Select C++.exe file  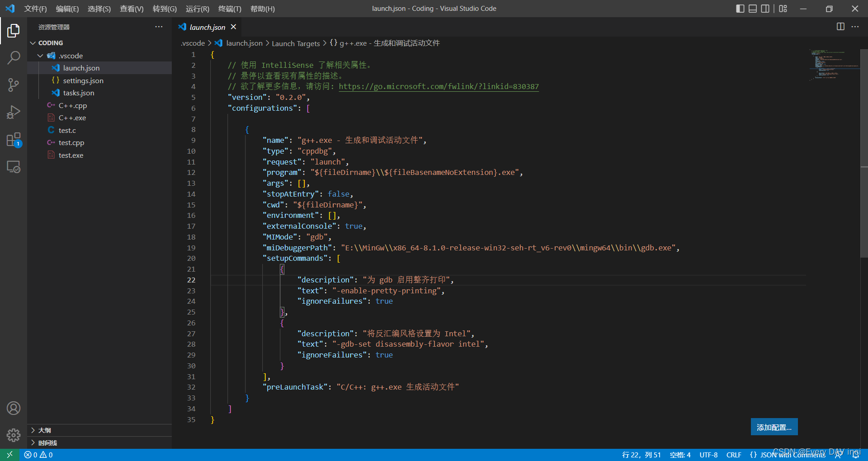tap(99, 118)
